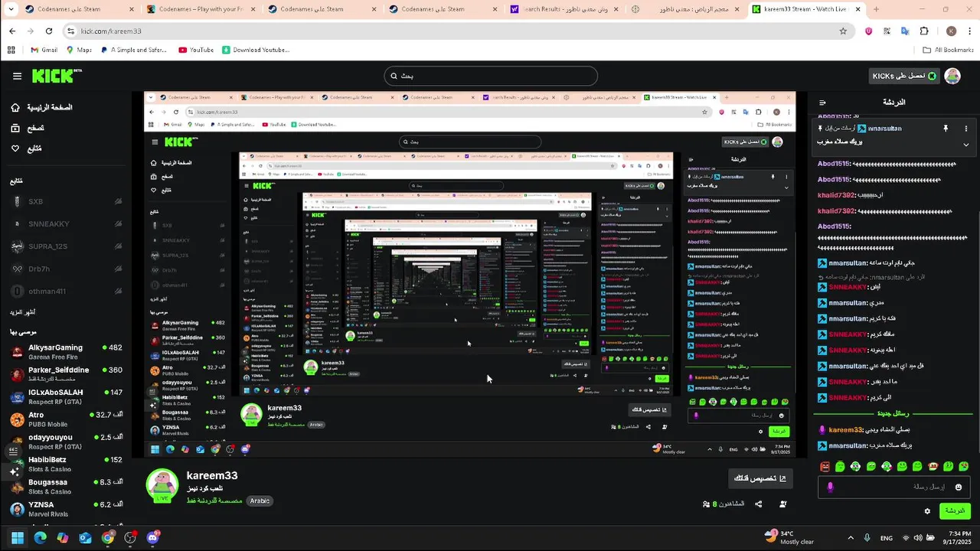The width and height of the screenshot is (980, 551).
Task: Open the IGLxAboSALAH recommended channel
Action: (65, 396)
